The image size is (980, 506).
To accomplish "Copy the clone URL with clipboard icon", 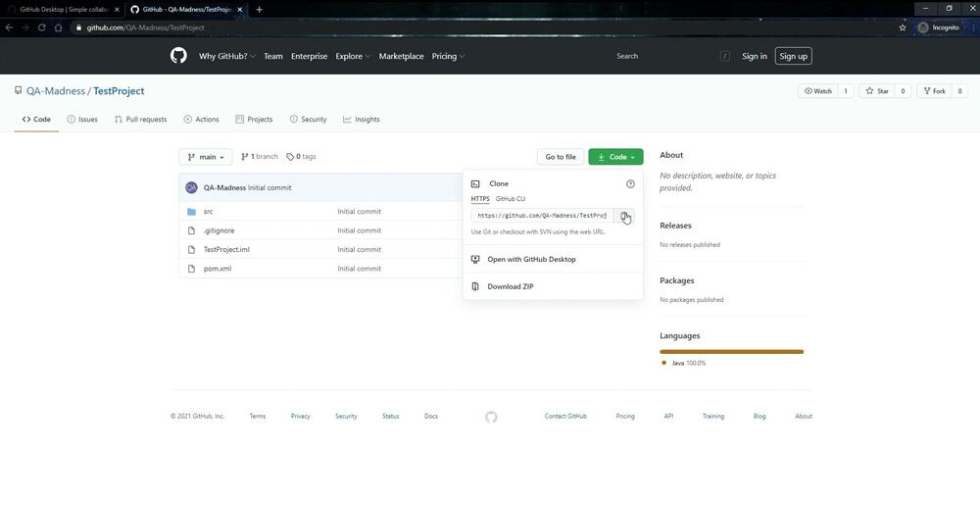I will 624,216.
